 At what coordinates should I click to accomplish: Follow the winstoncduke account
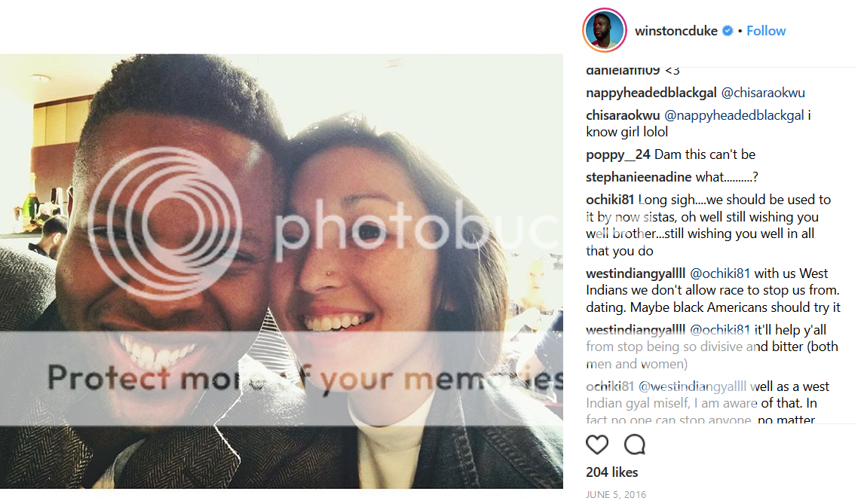pos(766,31)
